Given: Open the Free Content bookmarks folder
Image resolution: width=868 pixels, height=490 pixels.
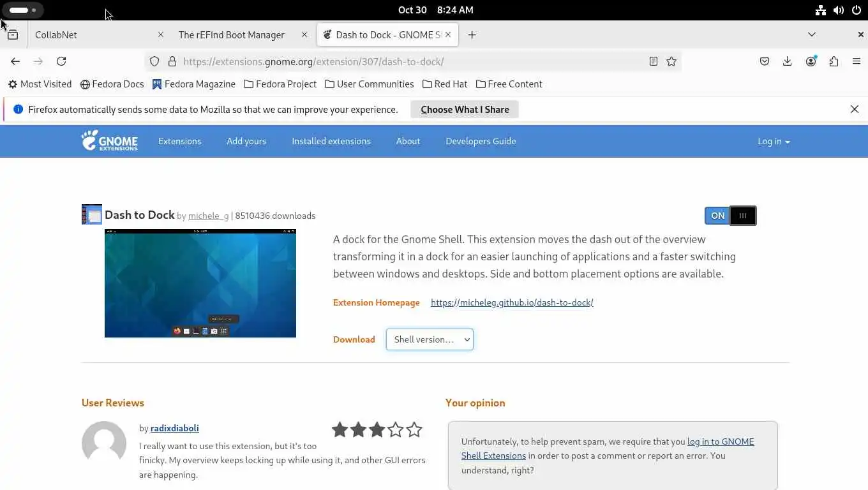Looking at the screenshot, I should [509, 84].
